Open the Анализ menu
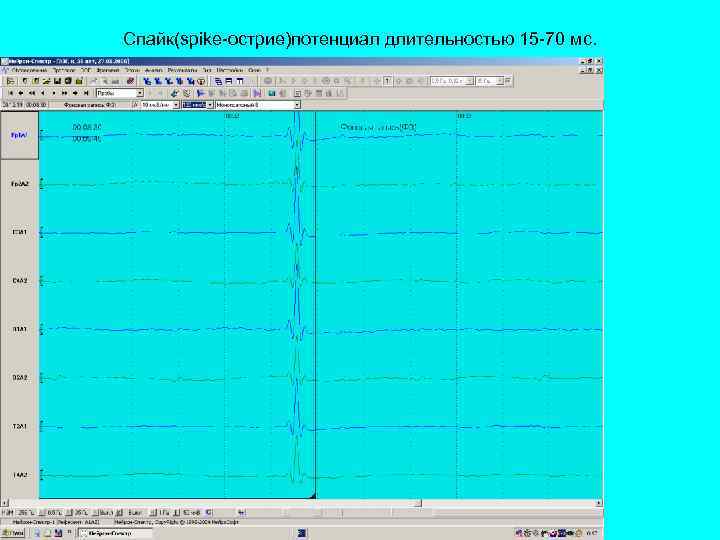This screenshot has height=540, width=720. (153, 70)
